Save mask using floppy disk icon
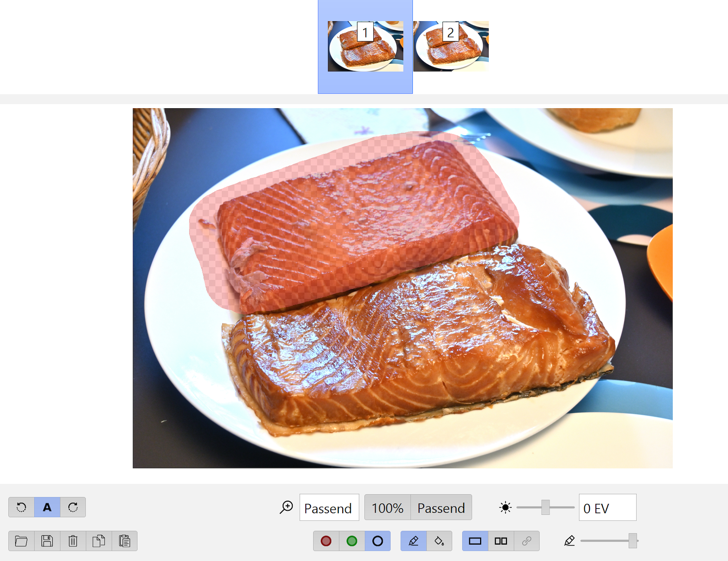 pos(47,541)
